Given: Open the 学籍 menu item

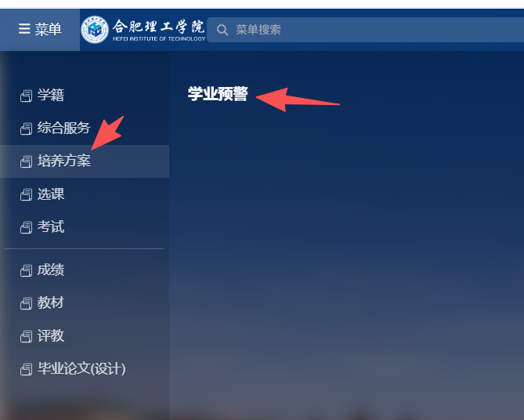Looking at the screenshot, I should [85, 96].
